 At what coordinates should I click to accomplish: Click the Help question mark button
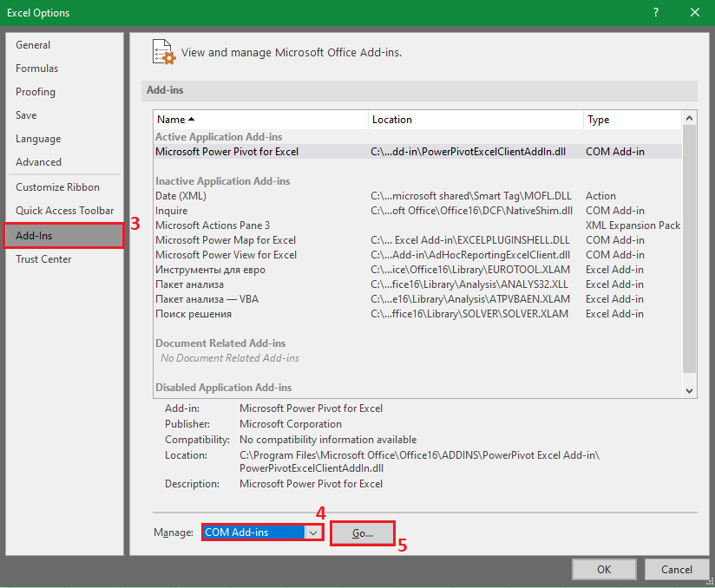(655, 12)
